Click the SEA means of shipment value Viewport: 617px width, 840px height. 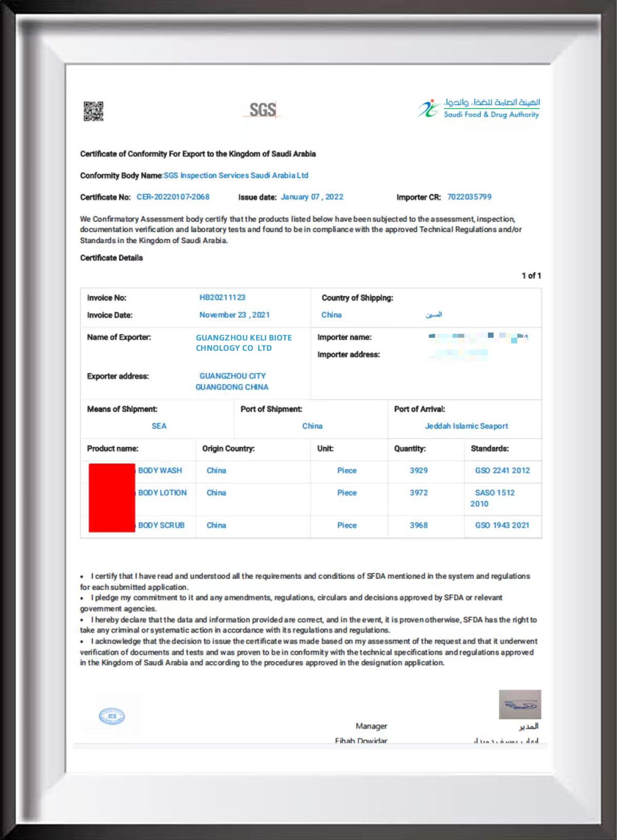coord(159,426)
